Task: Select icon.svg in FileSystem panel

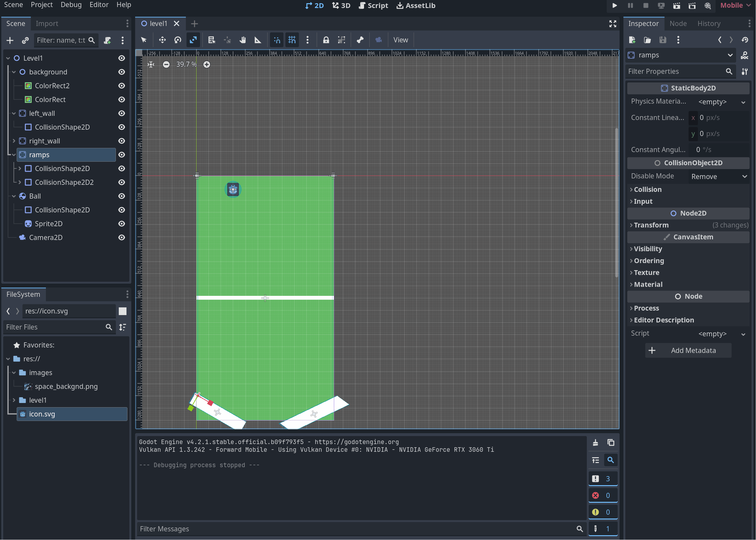Action: (41, 413)
